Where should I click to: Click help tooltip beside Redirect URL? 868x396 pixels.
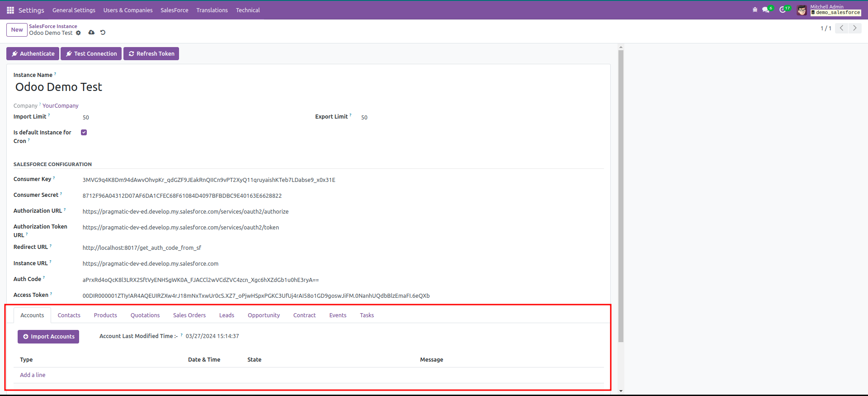[51, 245]
